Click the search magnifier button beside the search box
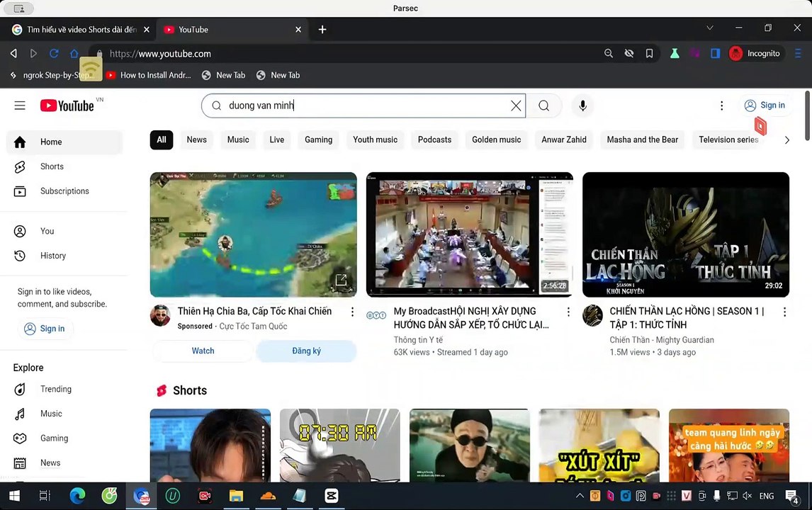Screen dimensions: 812x510 (543, 106)
